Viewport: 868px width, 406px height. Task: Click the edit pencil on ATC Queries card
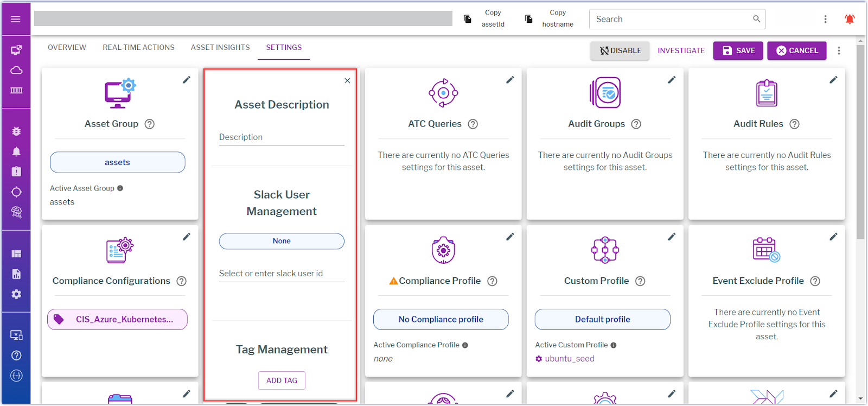[x=510, y=80]
